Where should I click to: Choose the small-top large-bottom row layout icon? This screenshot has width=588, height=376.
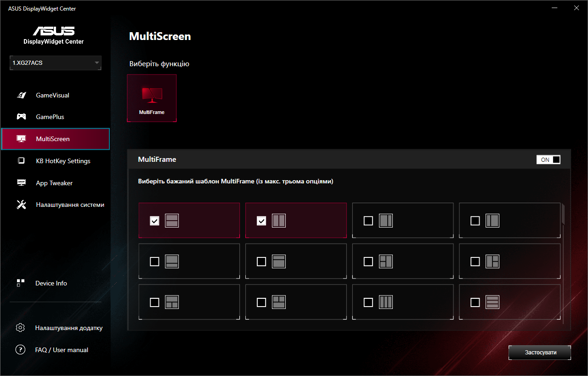279,262
